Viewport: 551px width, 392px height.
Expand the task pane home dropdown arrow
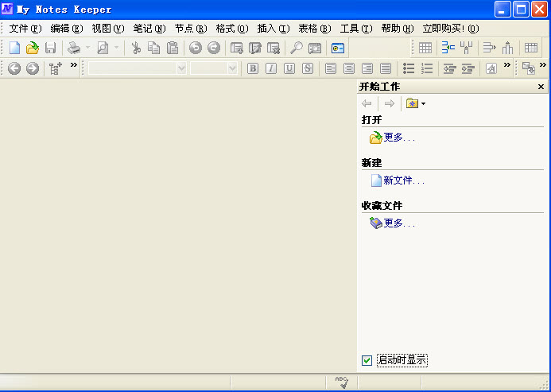point(423,103)
